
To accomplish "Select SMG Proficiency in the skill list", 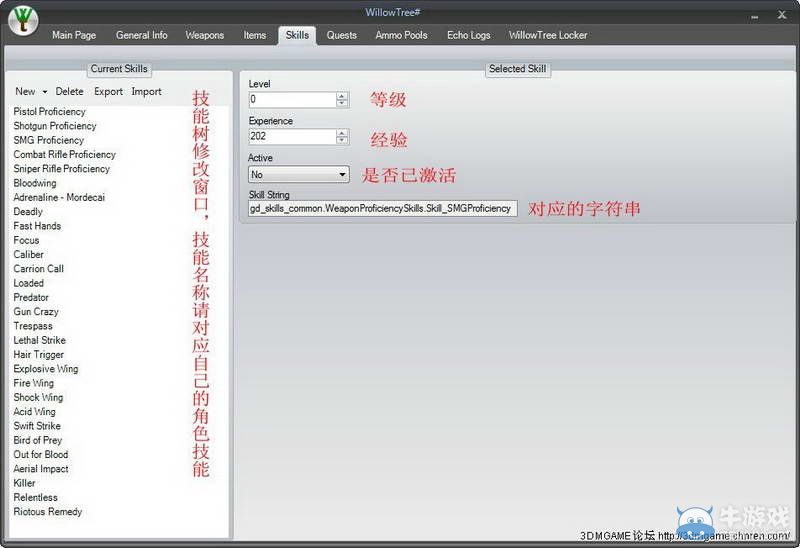I will pos(48,140).
